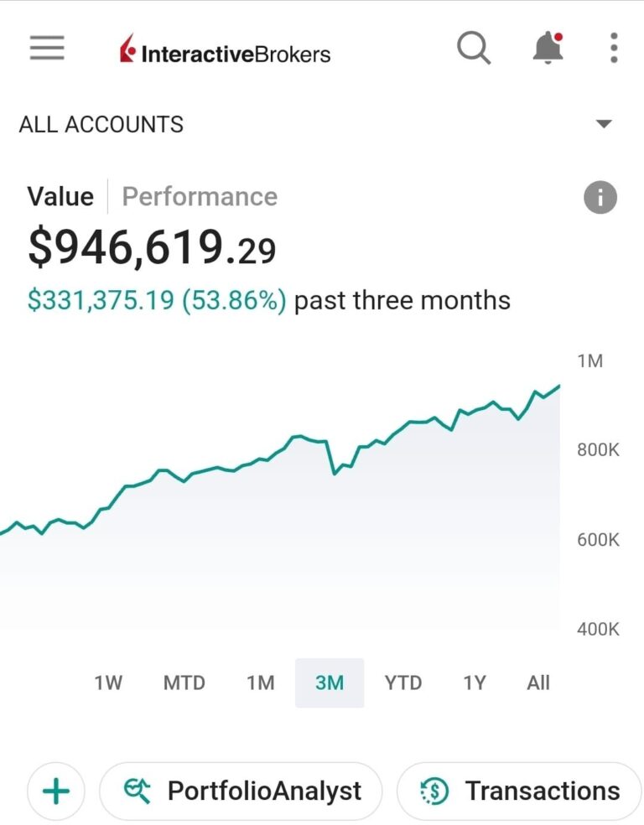Select the MTD time range
The height and width of the screenshot is (825, 644).
[x=184, y=682]
